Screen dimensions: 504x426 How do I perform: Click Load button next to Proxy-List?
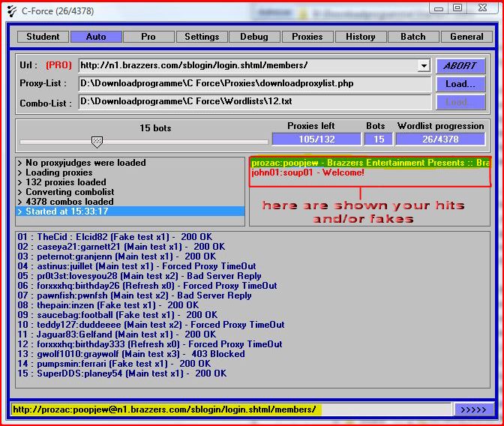460,84
